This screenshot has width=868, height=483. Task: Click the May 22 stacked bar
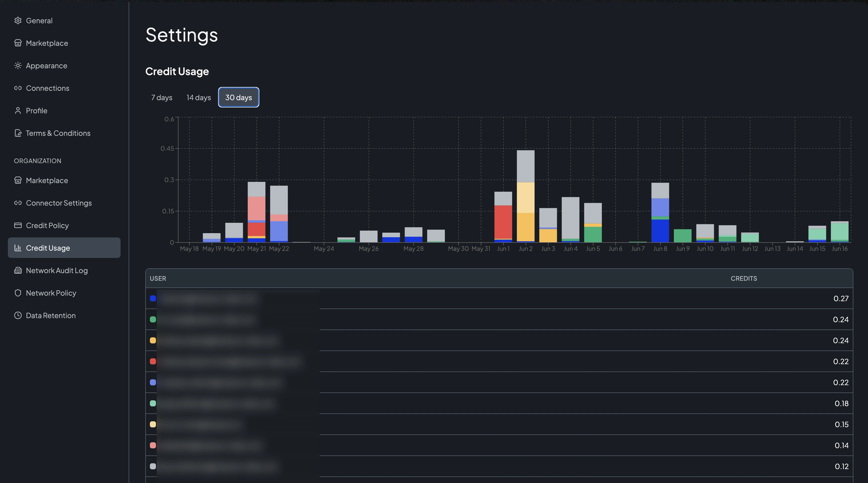coord(279,214)
